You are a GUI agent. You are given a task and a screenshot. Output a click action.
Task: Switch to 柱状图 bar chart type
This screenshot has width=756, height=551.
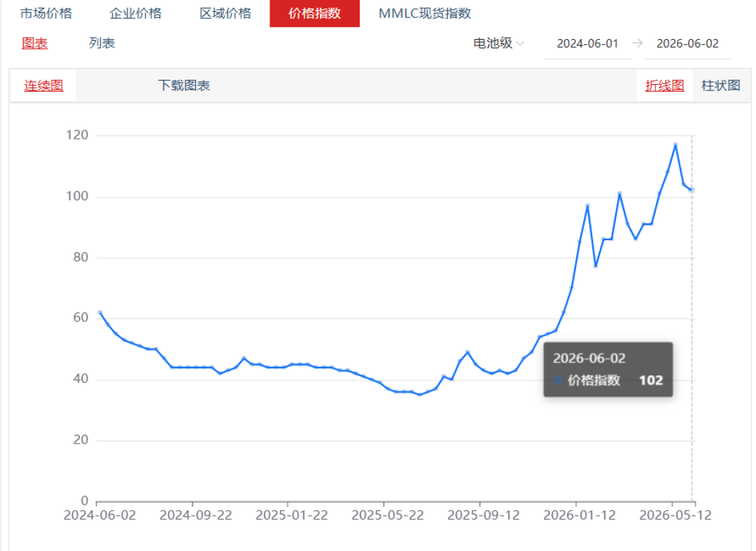721,86
